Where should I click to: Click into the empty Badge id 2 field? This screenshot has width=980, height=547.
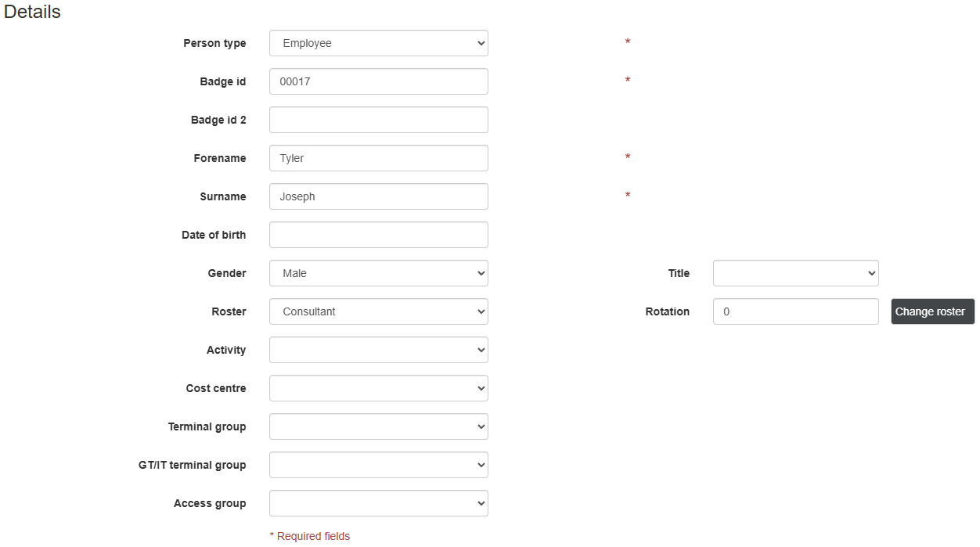(378, 119)
